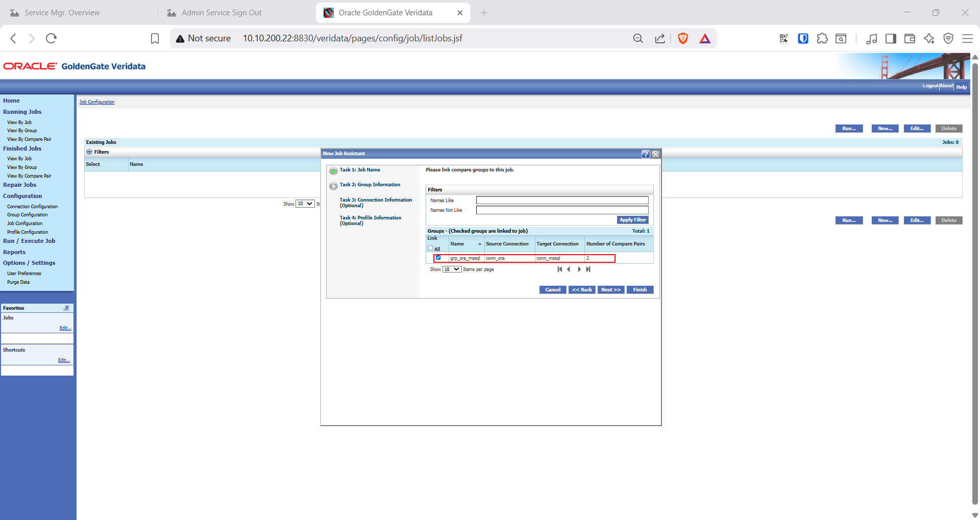Open the music note playlist icon
Viewport: 980px width, 520px height.
point(872,38)
